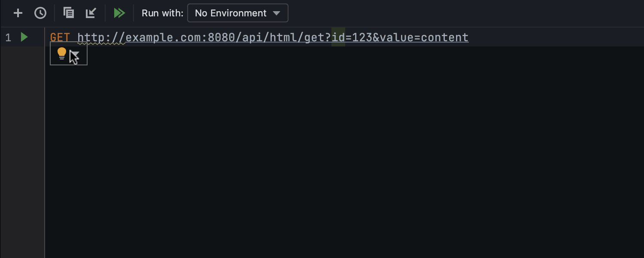Click the import arrow icon in toolbar

point(91,13)
